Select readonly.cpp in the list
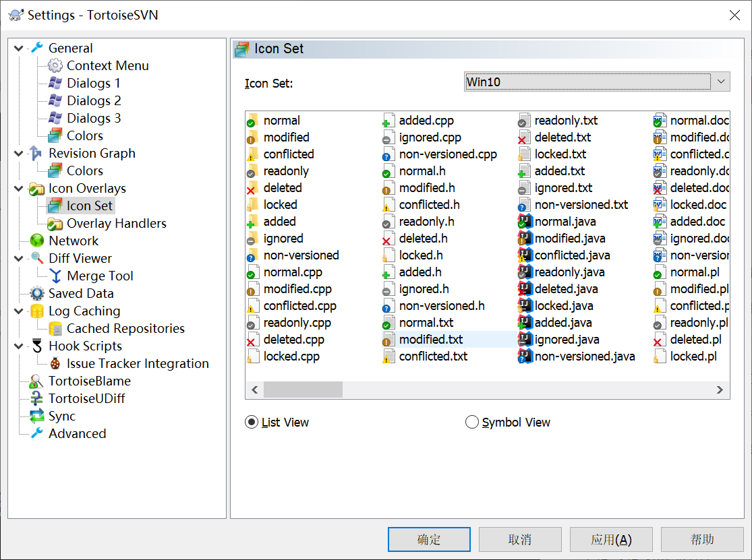This screenshot has width=752, height=560. 297,323
